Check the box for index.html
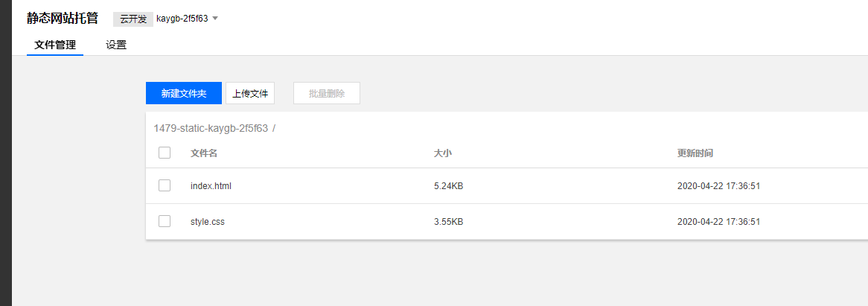This screenshot has width=868, height=306. [165, 185]
